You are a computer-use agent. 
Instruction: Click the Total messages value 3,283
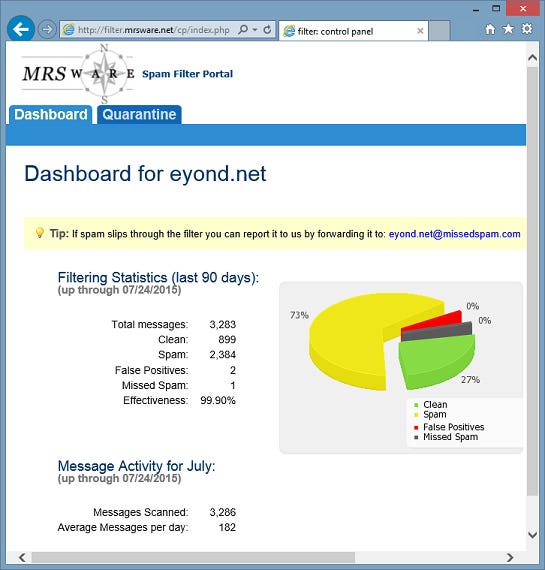click(223, 324)
